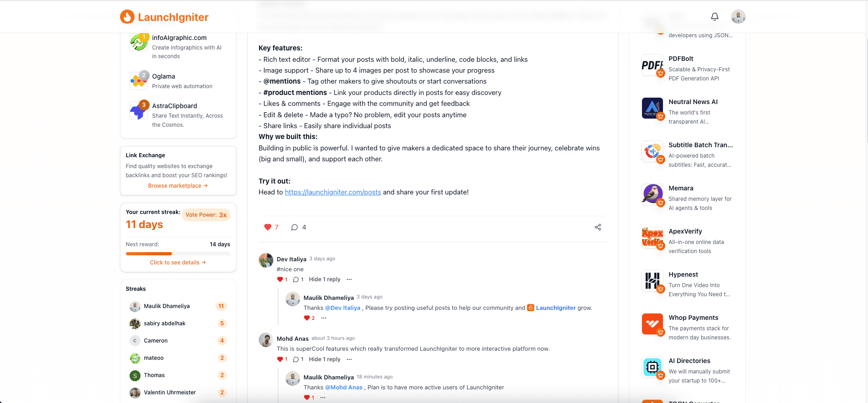This screenshot has height=403, width=868.
Task: Open the launchigniter.com/posts link
Action: click(332, 192)
